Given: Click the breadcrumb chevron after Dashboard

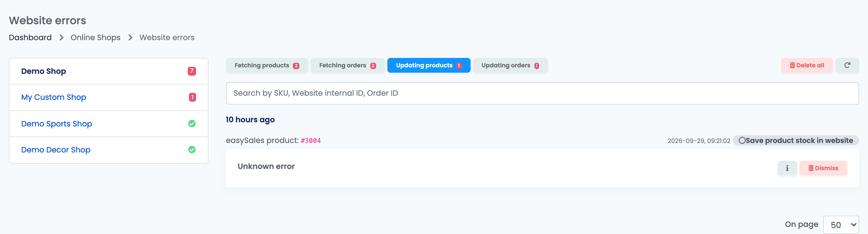Looking at the screenshot, I should click(x=61, y=38).
